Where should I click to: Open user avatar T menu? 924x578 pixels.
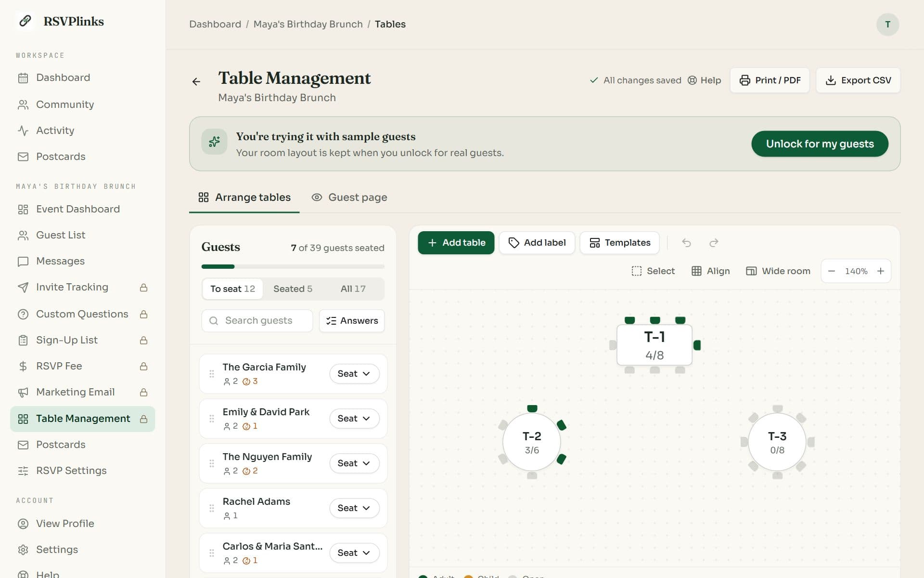click(x=887, y=25)
